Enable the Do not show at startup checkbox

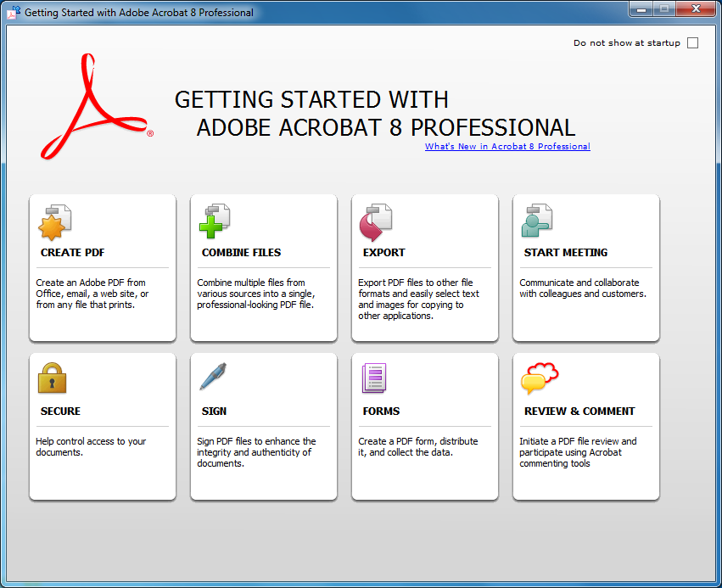pyautogui.click(x=692, y=42)
